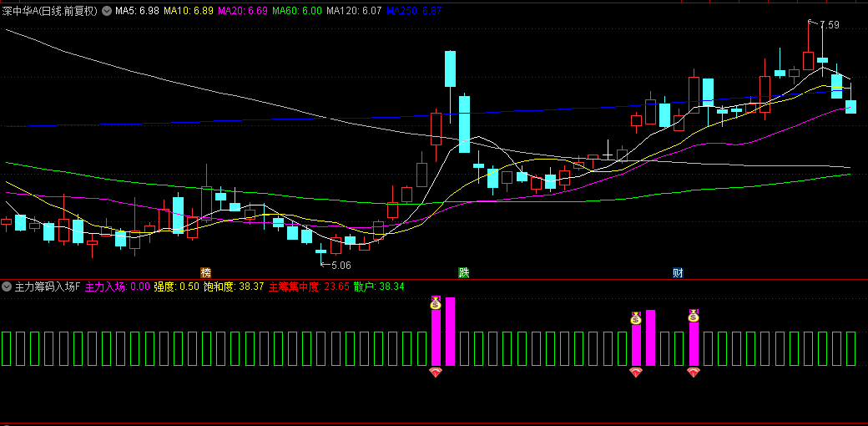
Task: Select the tallest cyan candlestick in the chart
Action: [450, 86]
